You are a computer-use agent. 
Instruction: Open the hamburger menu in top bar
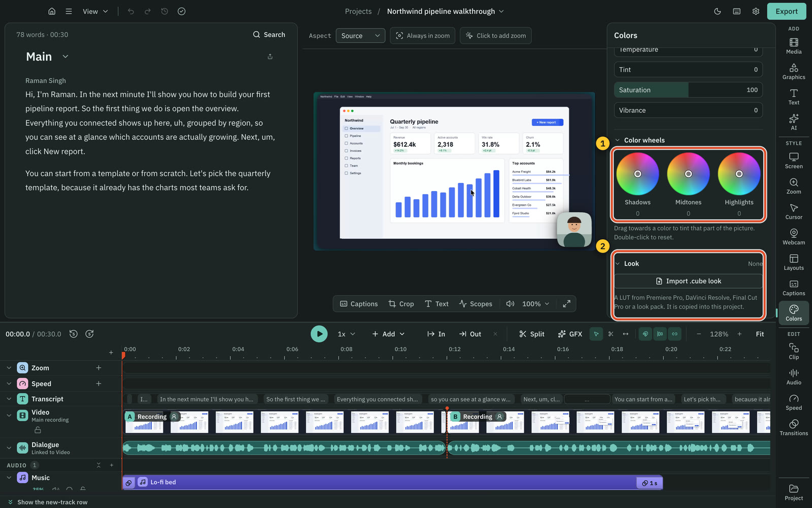tap(69, 11)
